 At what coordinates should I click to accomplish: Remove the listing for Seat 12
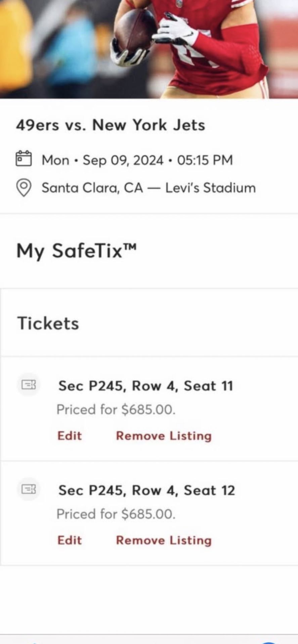164,540
